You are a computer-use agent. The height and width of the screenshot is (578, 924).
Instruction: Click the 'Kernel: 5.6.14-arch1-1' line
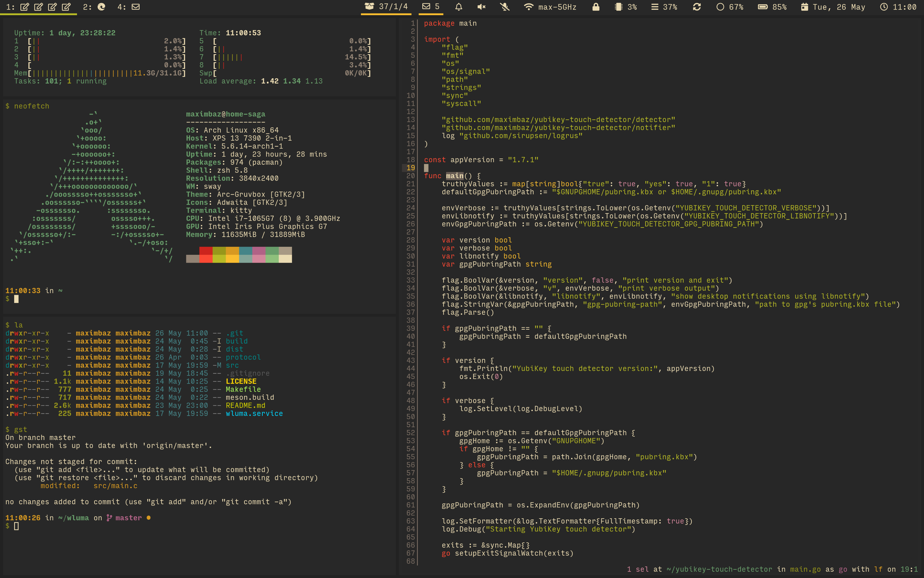(x=234, y=146)
